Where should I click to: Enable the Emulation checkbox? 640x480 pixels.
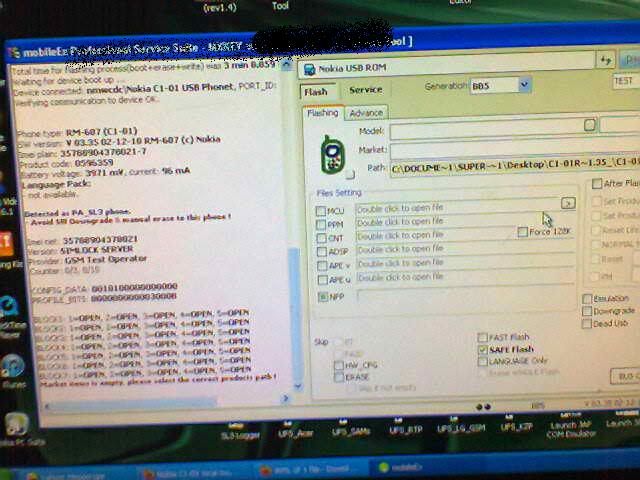tap(587, 299)
